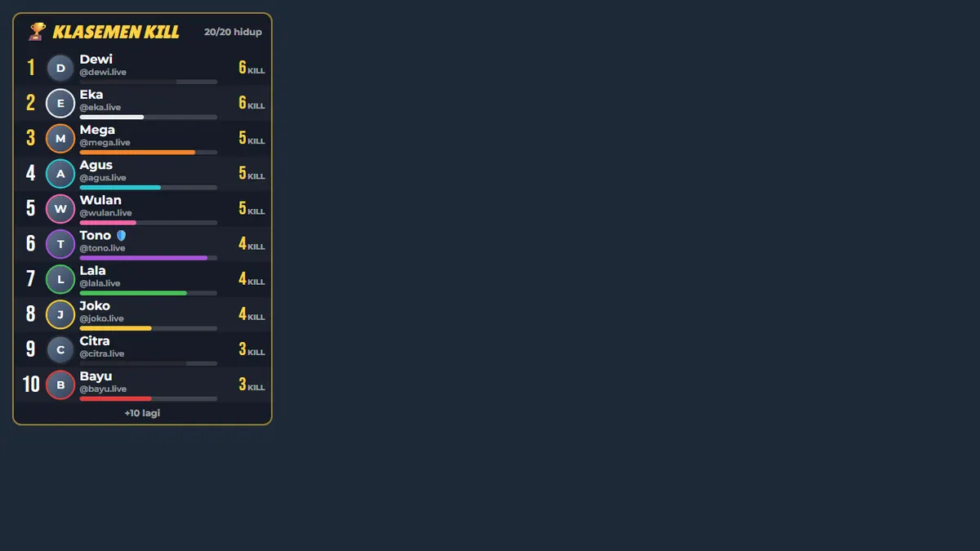Screen dimensions: 980x551
Task: Click rank number 3 beside Mega
Action: (x=31, y=138)
